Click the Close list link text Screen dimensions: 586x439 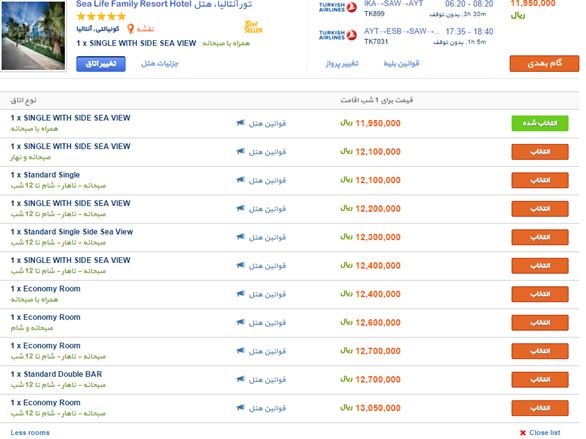[x=545, y=433]
